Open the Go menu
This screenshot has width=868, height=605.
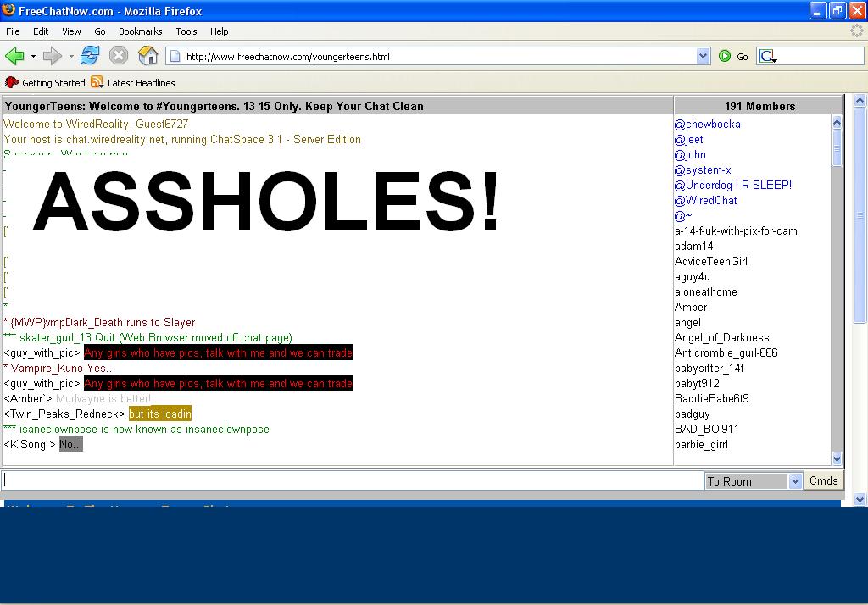[100, 31]
